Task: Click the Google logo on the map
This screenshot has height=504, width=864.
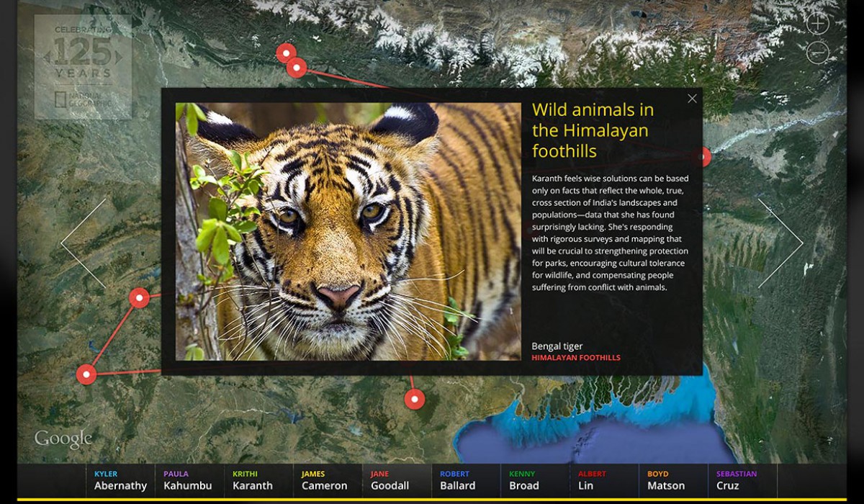Action: click(63, 438)
